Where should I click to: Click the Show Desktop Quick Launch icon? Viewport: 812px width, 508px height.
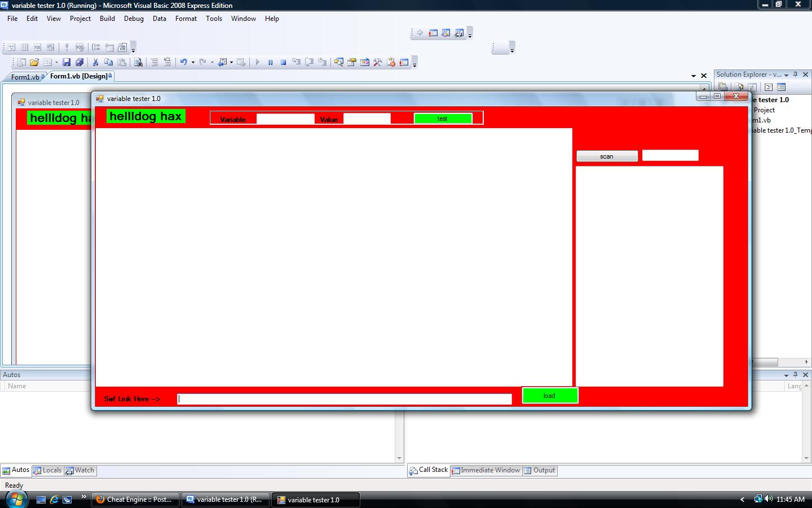41,500
